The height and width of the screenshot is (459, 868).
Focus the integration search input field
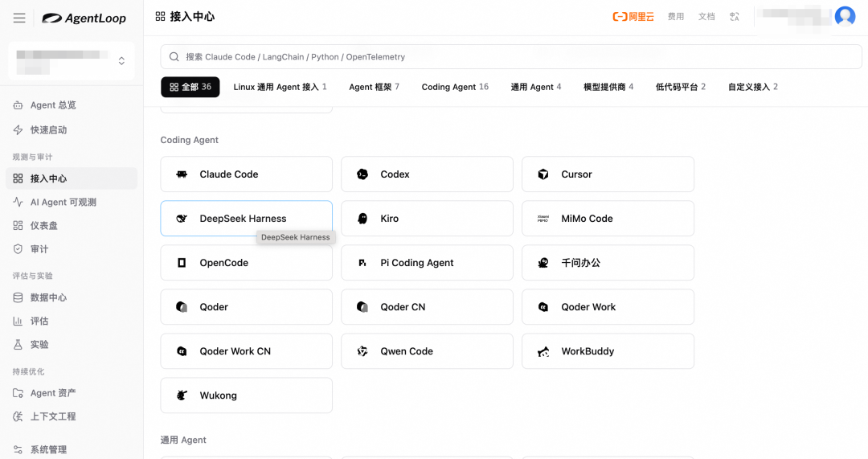[x=511, y=57]
